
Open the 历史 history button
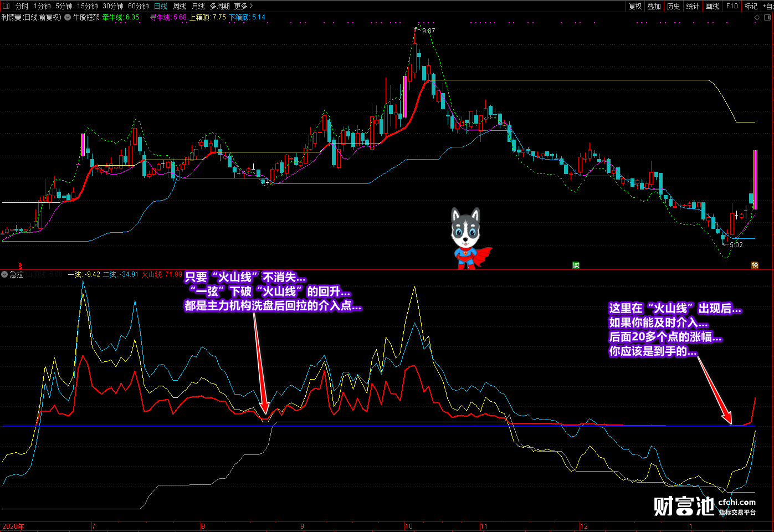[x=674, y=6]
